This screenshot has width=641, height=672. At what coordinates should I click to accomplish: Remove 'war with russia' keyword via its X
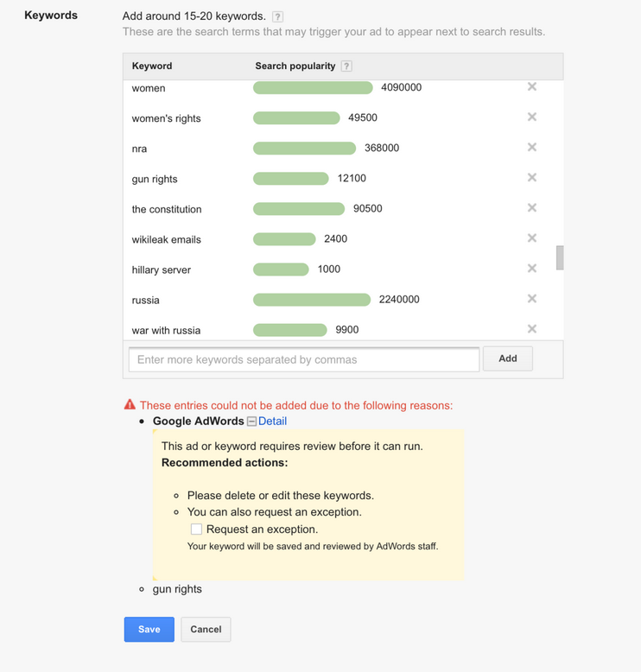532,328
